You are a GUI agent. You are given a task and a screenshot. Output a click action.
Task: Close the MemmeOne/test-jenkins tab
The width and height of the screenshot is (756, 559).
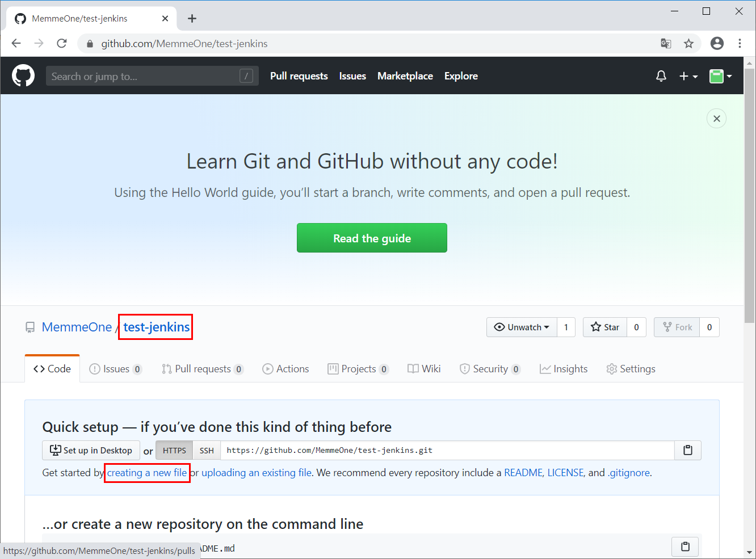pyautogui.click(x=165, y=19)
